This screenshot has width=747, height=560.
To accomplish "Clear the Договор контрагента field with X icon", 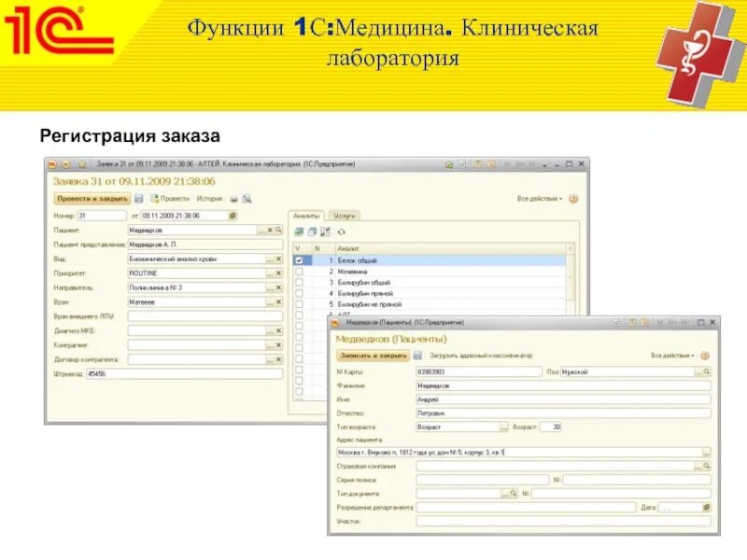I will (278, 359).
